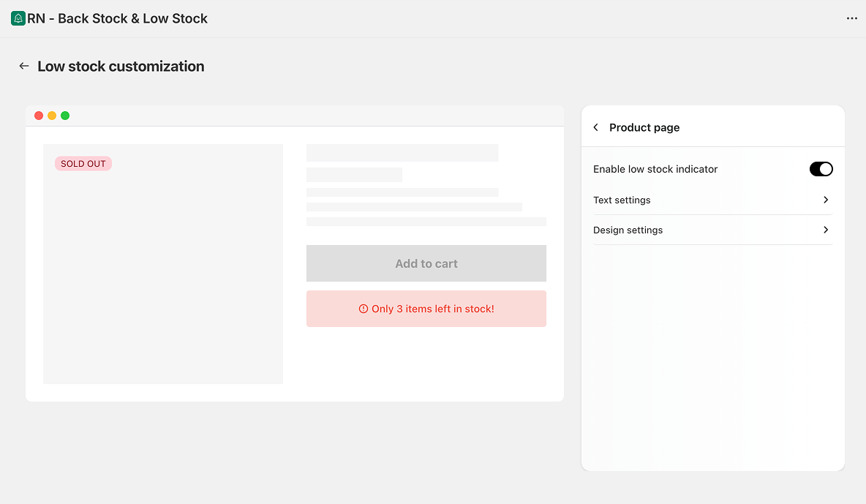Click the green dot in the preview window

tap(65, 116)
